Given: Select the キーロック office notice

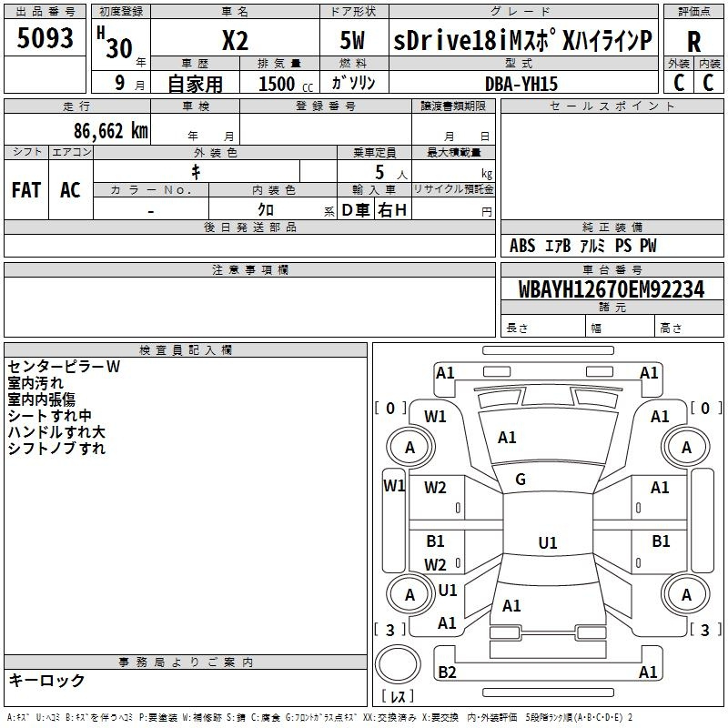Looking at the screenshot, I should point(46,681).
